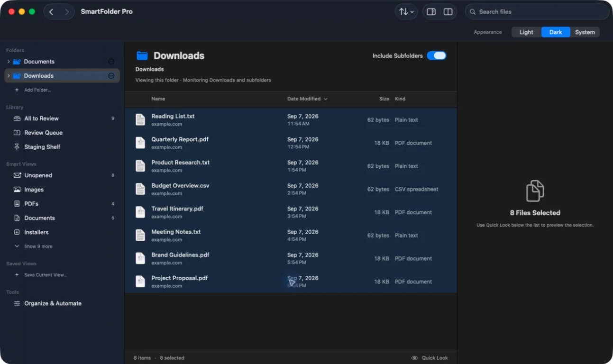Remove Documents folder with minus icon
Image resolution: width=613 pixels, height=364 pixels.
111,62
